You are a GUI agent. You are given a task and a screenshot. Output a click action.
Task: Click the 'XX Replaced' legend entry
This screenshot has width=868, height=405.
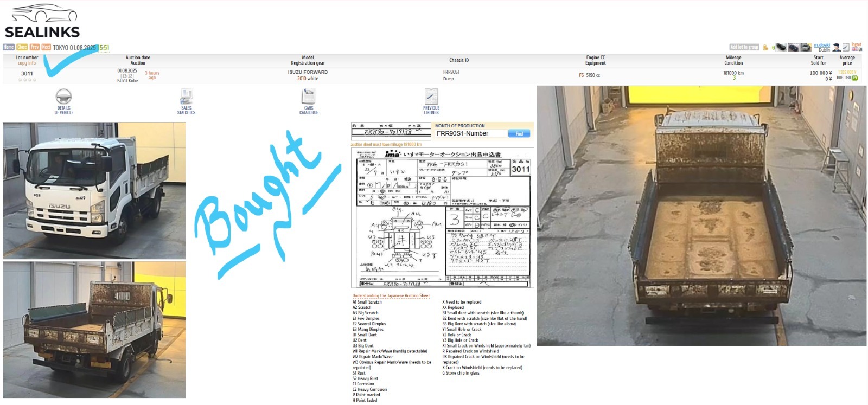(x=453, y=307)
